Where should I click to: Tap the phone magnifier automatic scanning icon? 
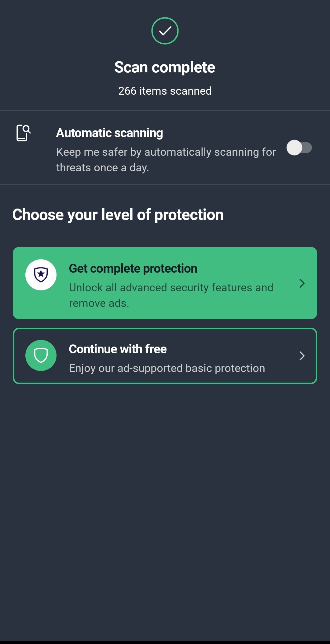[x=24, y=133]
